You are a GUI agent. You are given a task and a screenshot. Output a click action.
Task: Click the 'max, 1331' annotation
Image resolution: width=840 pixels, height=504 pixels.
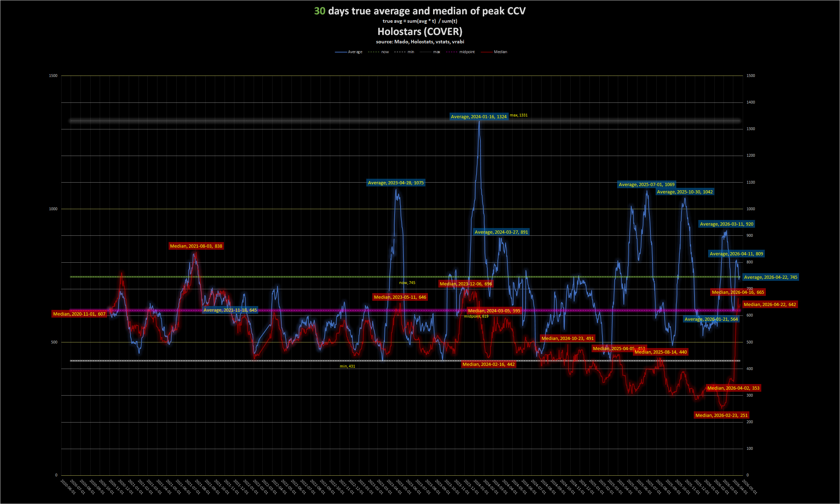(518, 115)
